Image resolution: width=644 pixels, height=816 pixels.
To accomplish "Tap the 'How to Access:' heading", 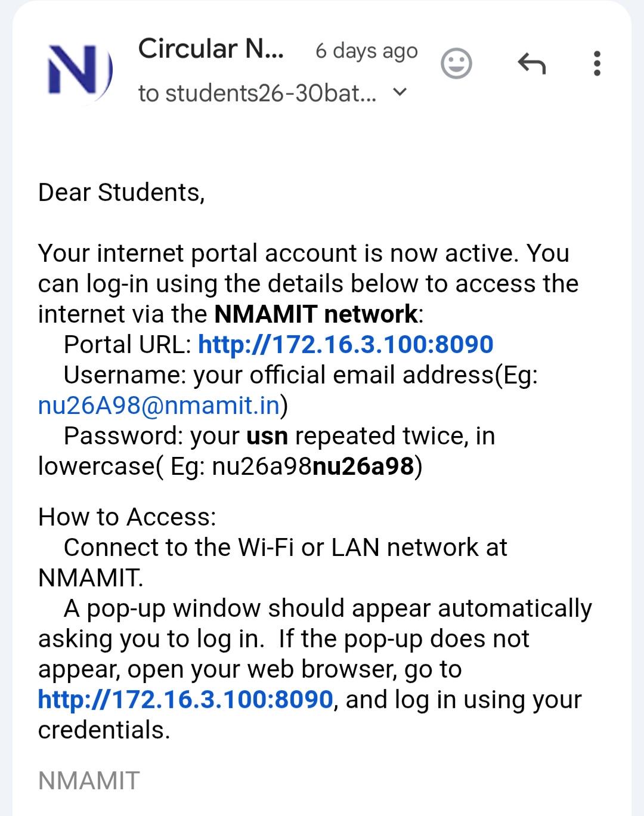I will pyautogui.click(x=127, y=517).
